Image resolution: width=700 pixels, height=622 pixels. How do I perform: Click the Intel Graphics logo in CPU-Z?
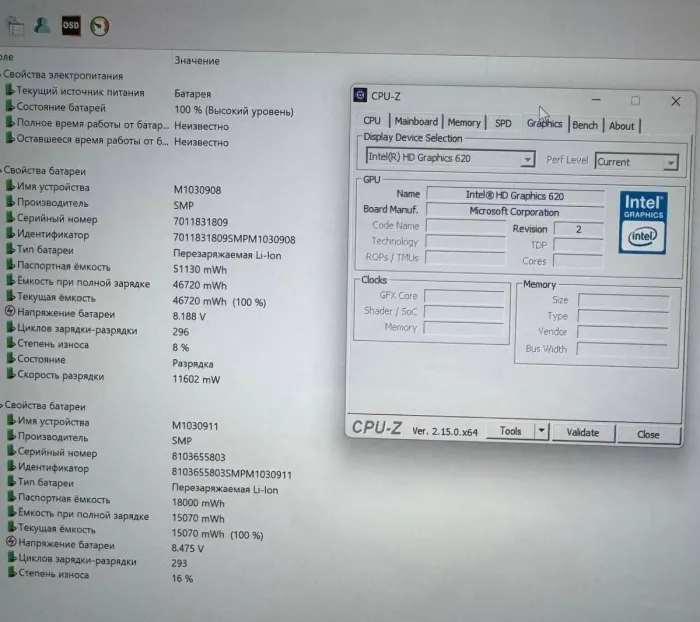click(x=643, y=223)
